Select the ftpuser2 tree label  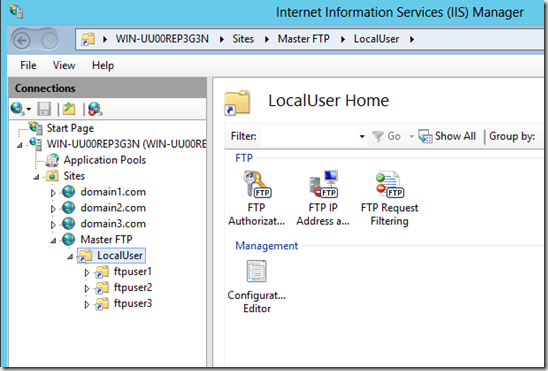click(133, 288)
